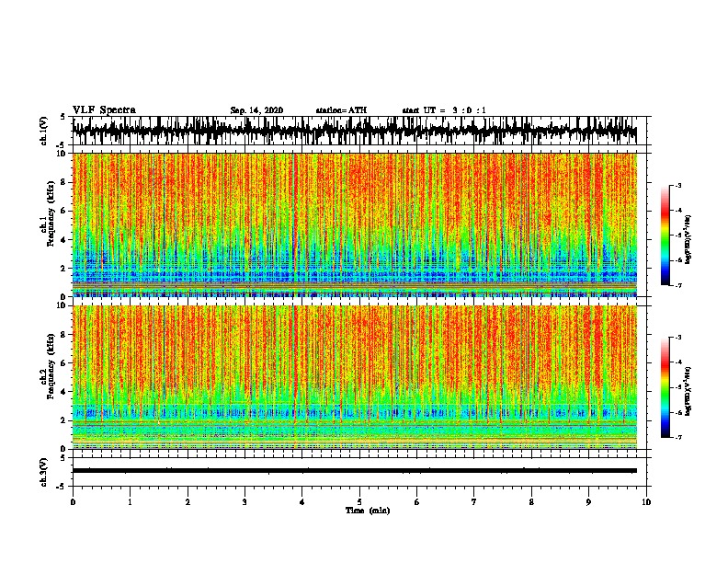
Task: Click time axis tick label "9"
Action: 588,502
